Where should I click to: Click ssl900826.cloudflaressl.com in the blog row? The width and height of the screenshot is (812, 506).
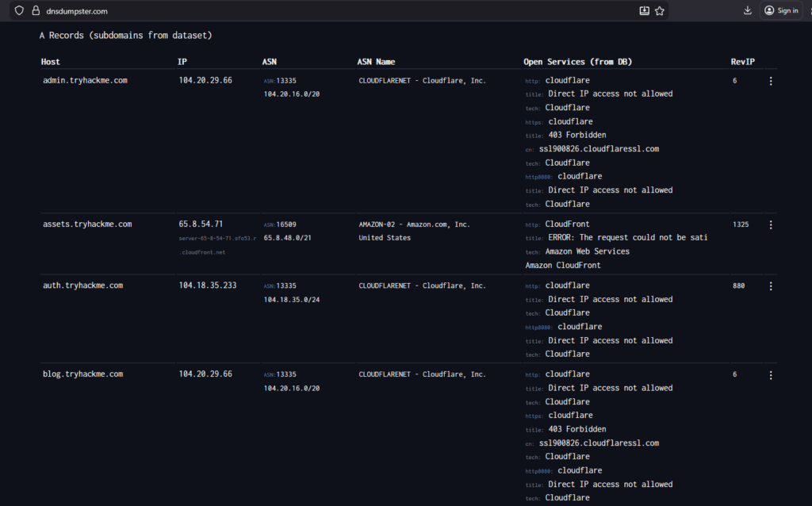[x=599, y=443]
